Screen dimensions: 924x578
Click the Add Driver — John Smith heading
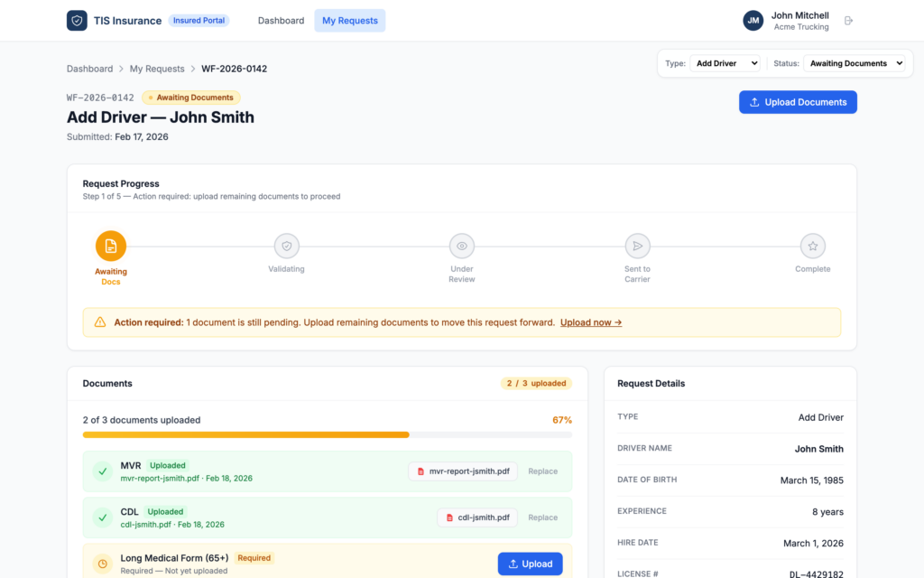(x=161, y=117)
